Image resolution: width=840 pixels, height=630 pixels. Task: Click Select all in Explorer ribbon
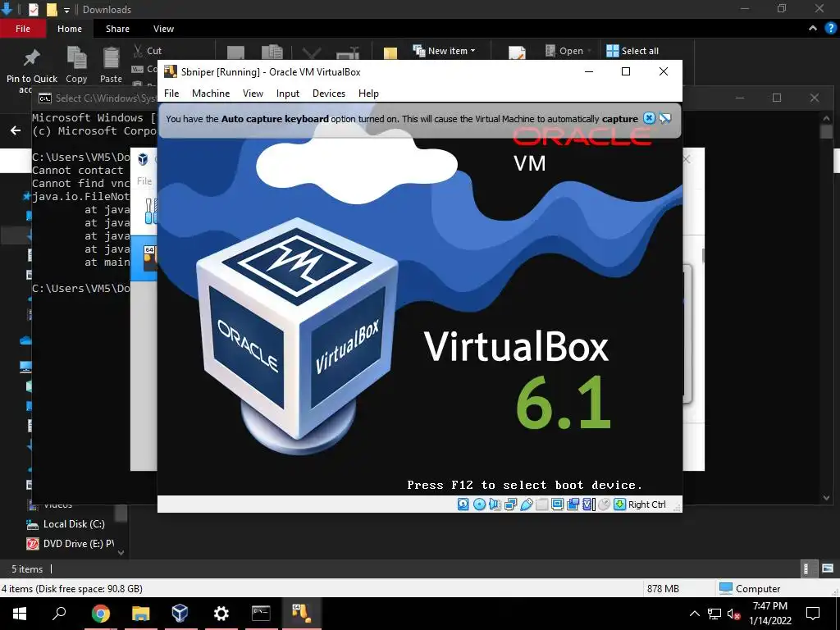point(632,50)
